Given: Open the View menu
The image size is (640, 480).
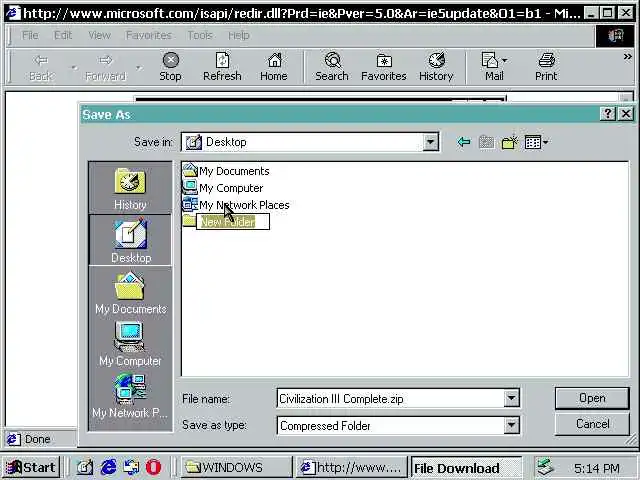Looking at the screenshot, I should (100, 36).
